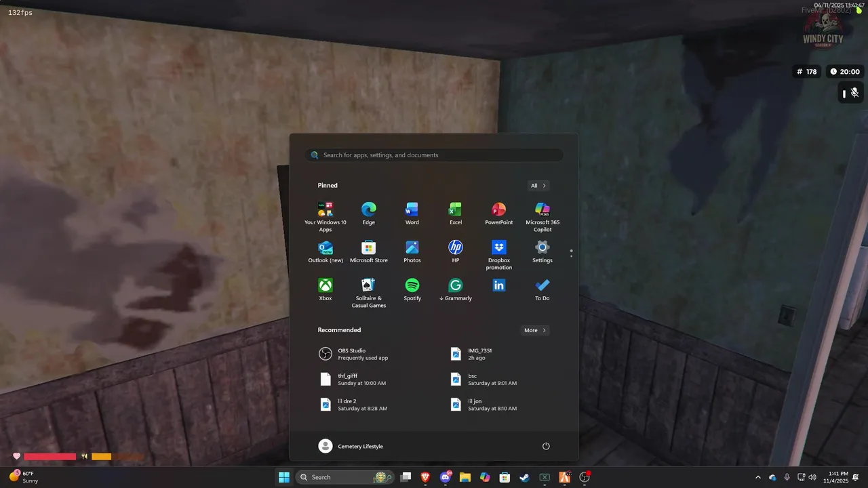Open Copilot from the taskbar
This screenshot has width=868, height=488.
[x=485, y=477]
